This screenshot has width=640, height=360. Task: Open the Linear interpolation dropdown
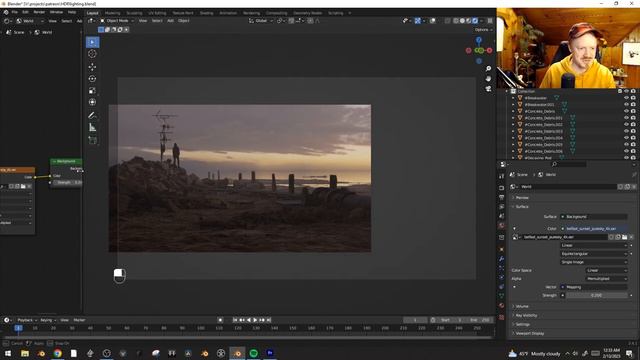(594, 245)
